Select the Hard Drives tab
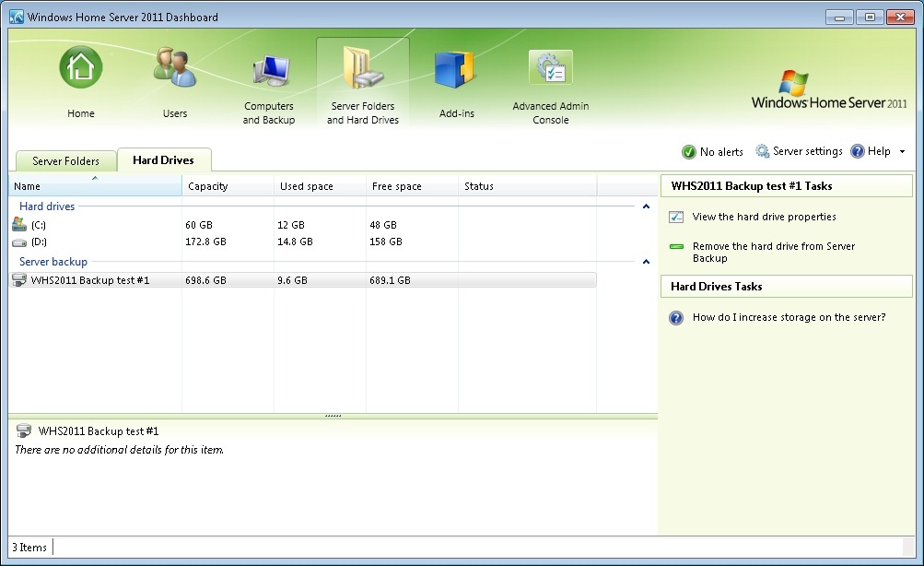Screen dimensions: 924x566 163,160
